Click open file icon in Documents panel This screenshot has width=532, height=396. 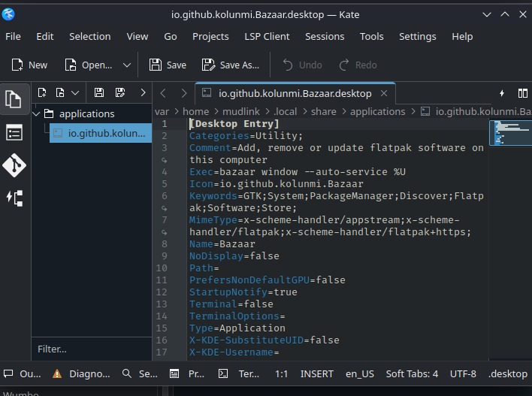click(x=60, y=92)
